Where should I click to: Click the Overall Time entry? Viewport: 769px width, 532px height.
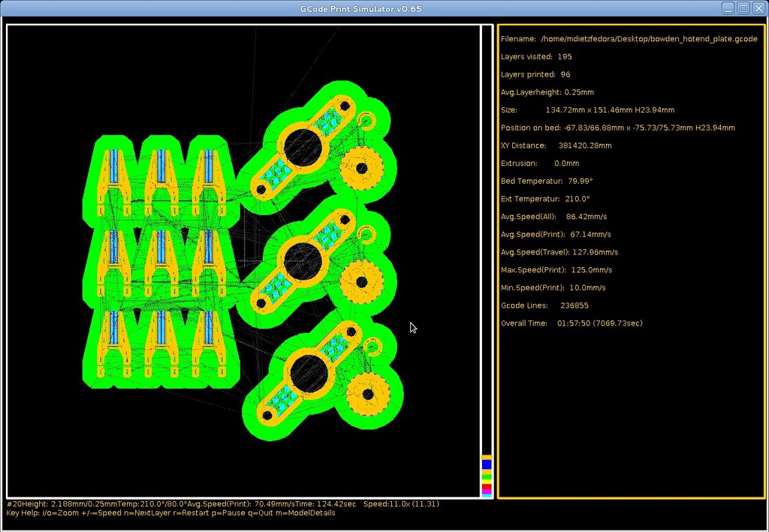(x=571, y=323)
